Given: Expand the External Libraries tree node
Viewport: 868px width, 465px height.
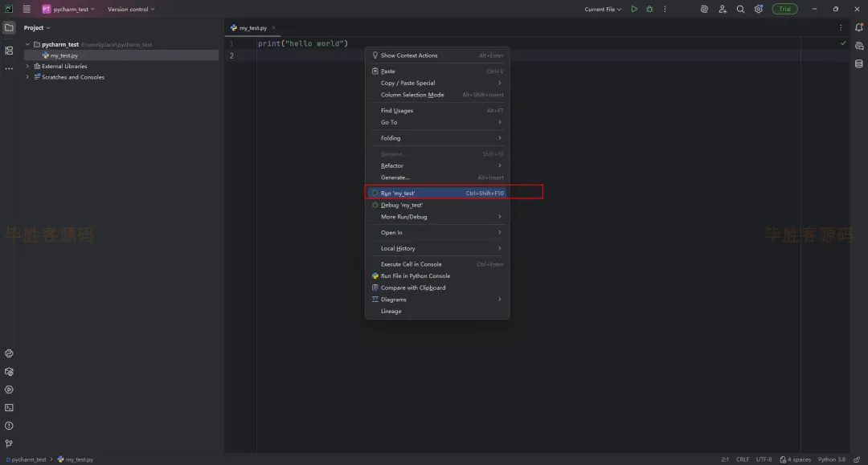Looking at the screenshot, I should pos(27,66).
